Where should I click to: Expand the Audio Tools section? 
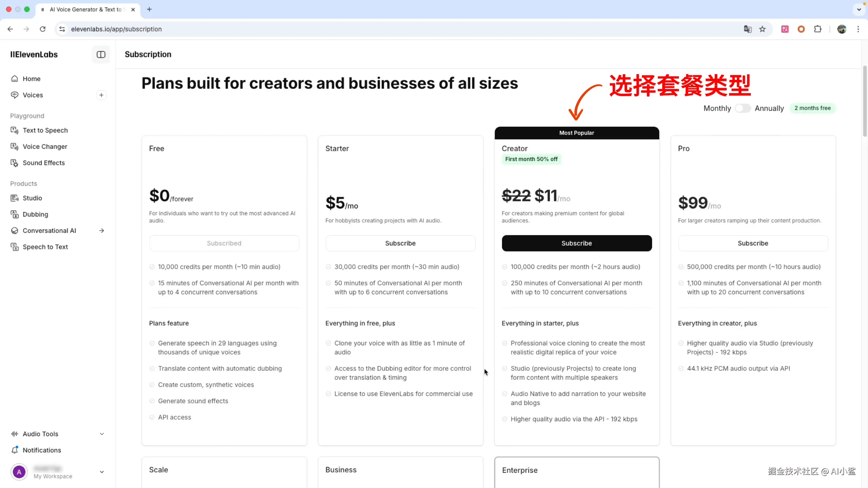[x=101, y=434]
